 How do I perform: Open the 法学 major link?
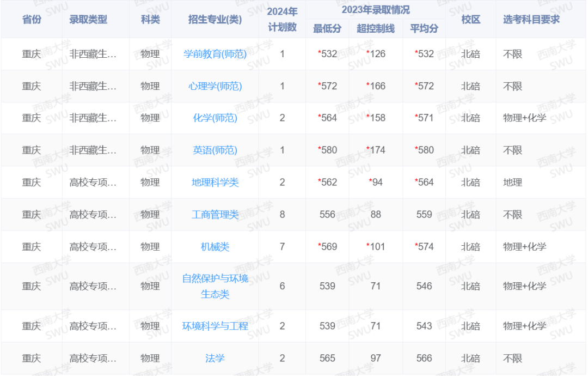[x=215, y=359]
